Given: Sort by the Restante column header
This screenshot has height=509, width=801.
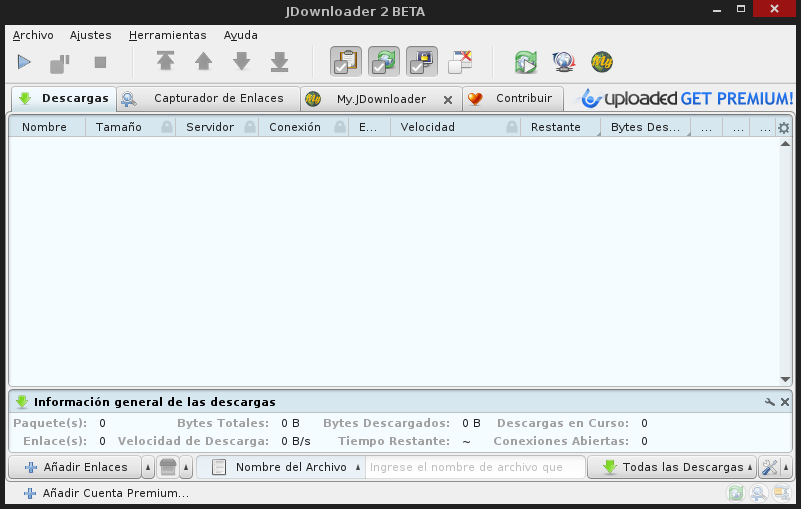Looking at the screenshot, I should pyautogui.click(x=560, y=127).
